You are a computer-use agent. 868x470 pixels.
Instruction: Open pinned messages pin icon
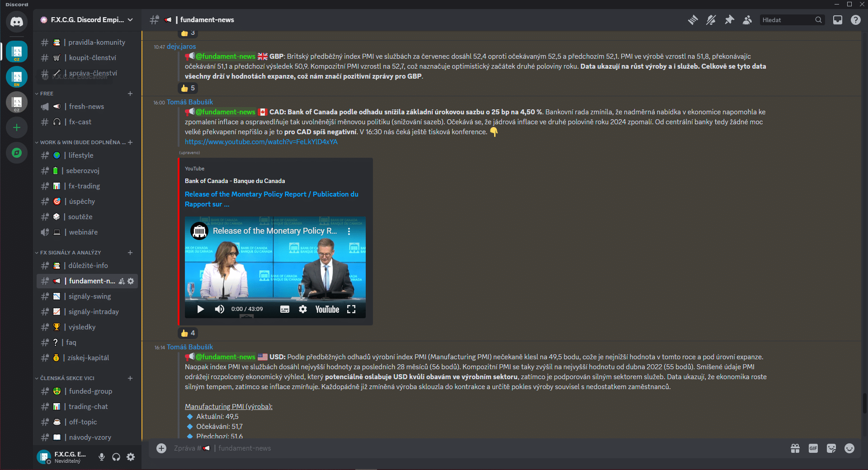pyautogui.click(x=729, y=20)
